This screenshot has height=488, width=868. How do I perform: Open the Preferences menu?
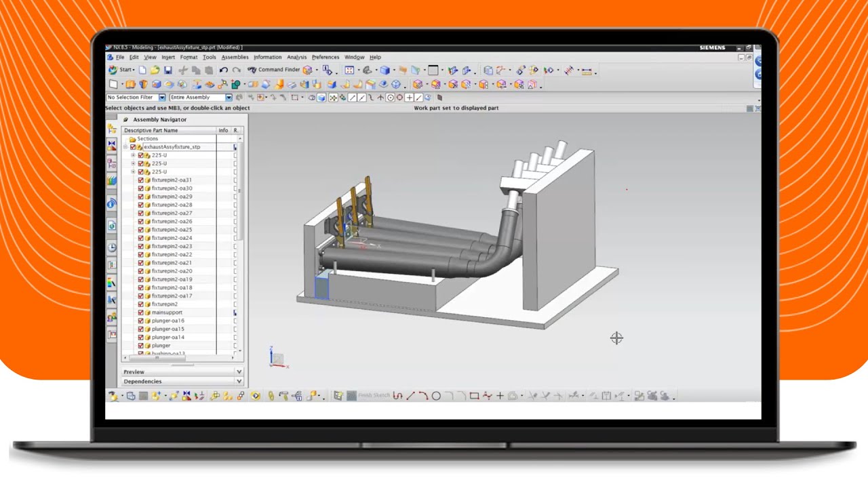pos(325,57)
